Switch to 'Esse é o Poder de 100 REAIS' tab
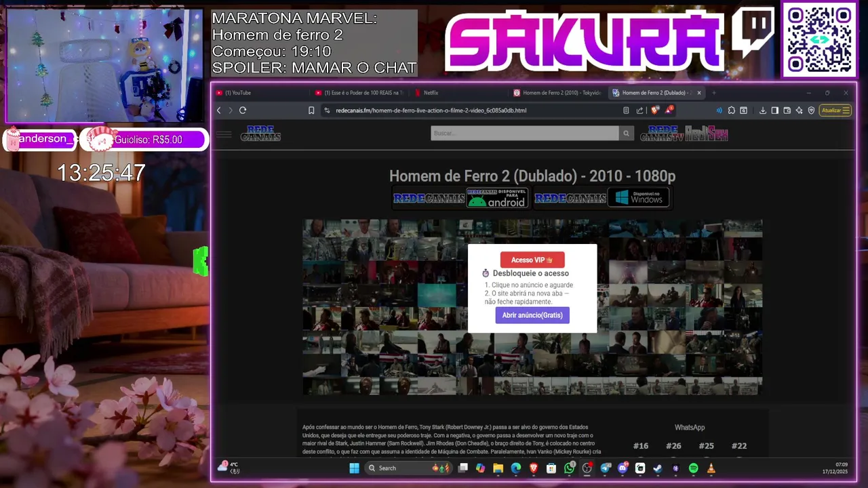Image resolution: width=868 pixels, height=488 pixels. pos(361,93)
